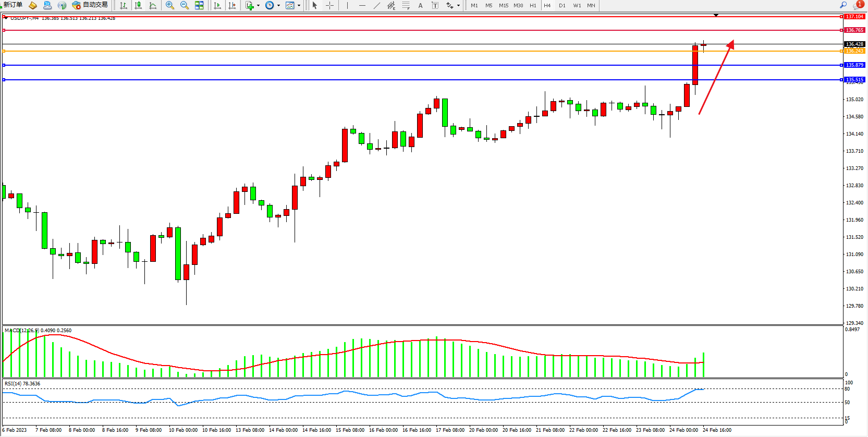Toggle the chart auto scroll icon
This screenshot has width=868, height=437.
(217, 5)
